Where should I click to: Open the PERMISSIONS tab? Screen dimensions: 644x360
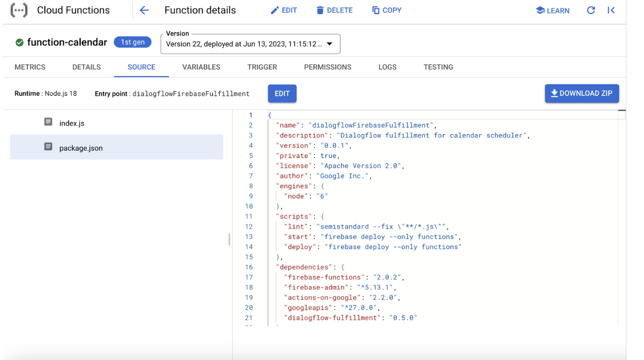[x=328, y=67]
